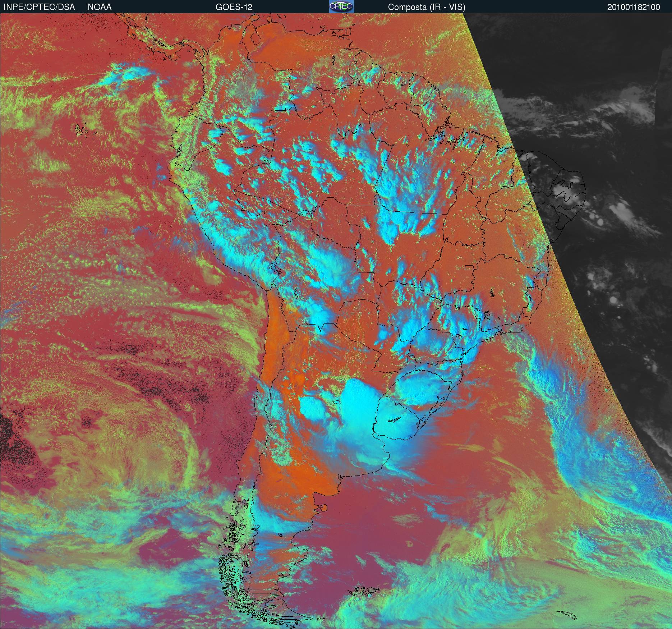Click the CPTEC logo in the header
The height and width of the screenshot is (629, 672).
click(x=341, y=6)
